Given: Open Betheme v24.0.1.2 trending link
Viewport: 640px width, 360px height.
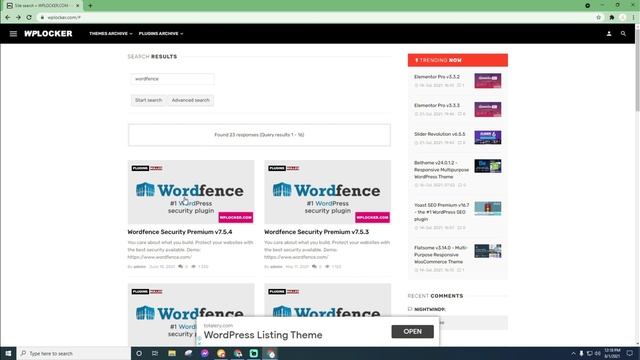Looking at the screenshot, I should click(x=441, y=170).
